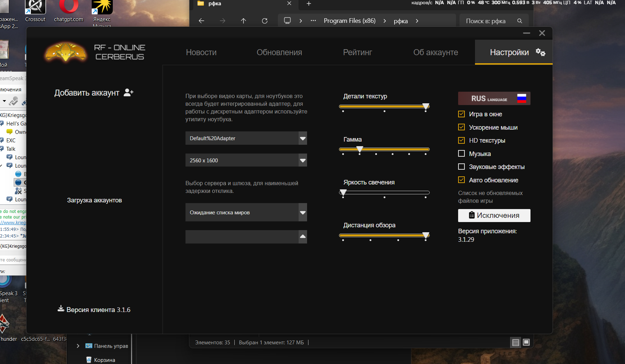Image resolution: width=625 pixels, height=364 pixels.
Task: Toggle the Авто обновление checkbox
Action: pos(461,180)
